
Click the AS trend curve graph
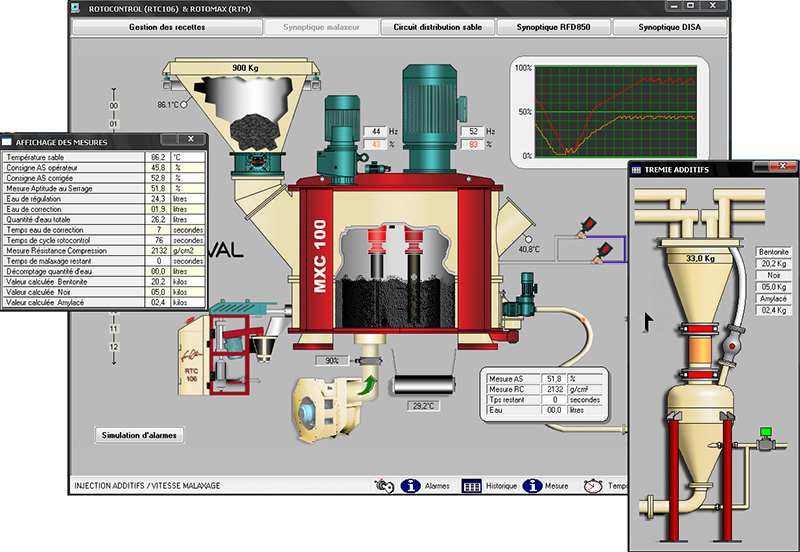pos(616,111)
